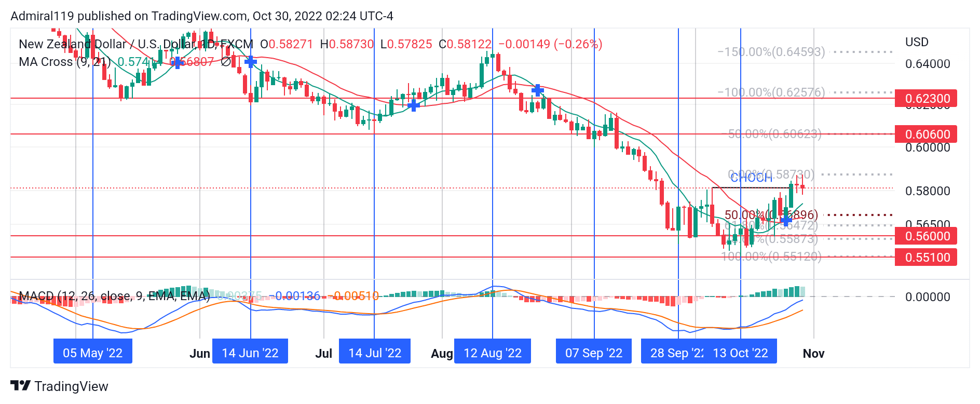980x404 pixels.
Task: Click the low value L0.57825
Action: (x=406, y=44)
